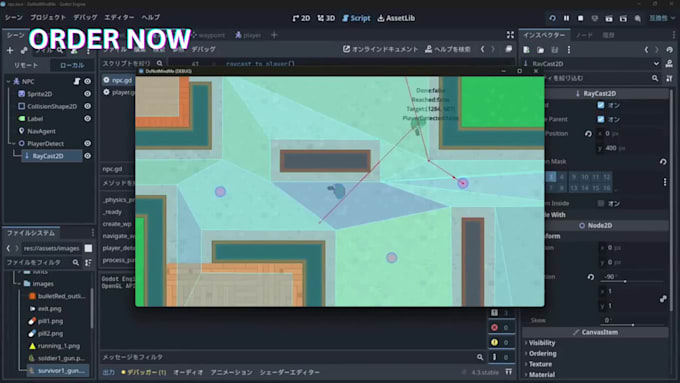Expand the Texture section
Viewport: 680px width, 383px height.
tap(540, 364)
